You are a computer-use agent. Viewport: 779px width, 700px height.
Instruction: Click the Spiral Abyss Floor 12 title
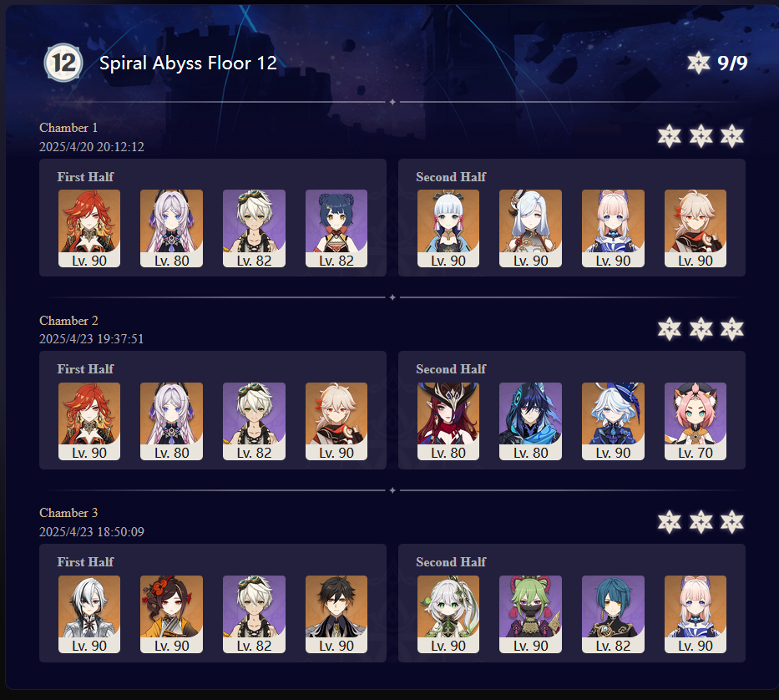(x=188, y=63)
